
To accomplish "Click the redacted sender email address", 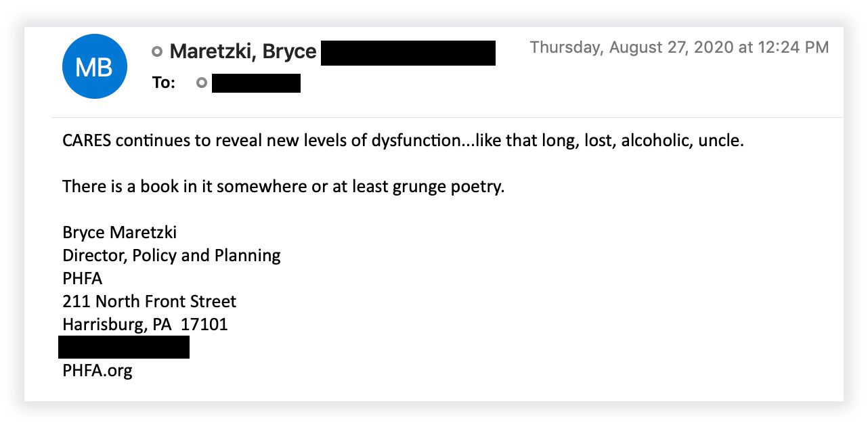I will coord(408,53).
